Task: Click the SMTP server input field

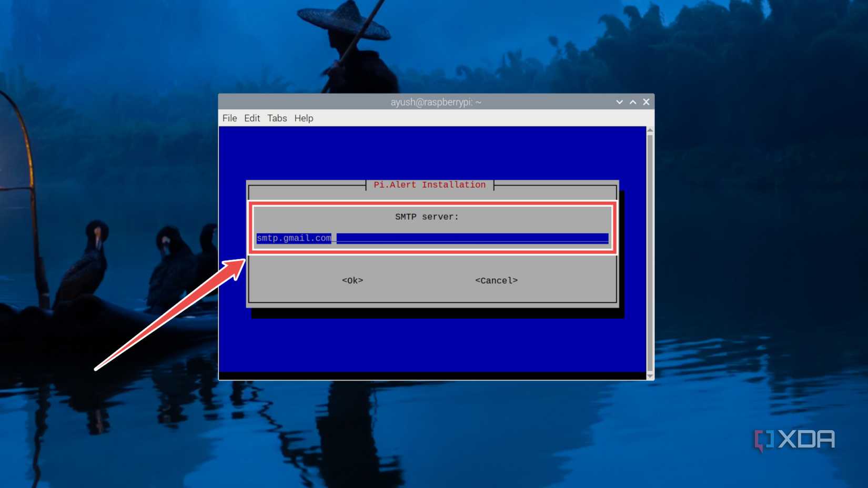Action: (x=431, y=238)
